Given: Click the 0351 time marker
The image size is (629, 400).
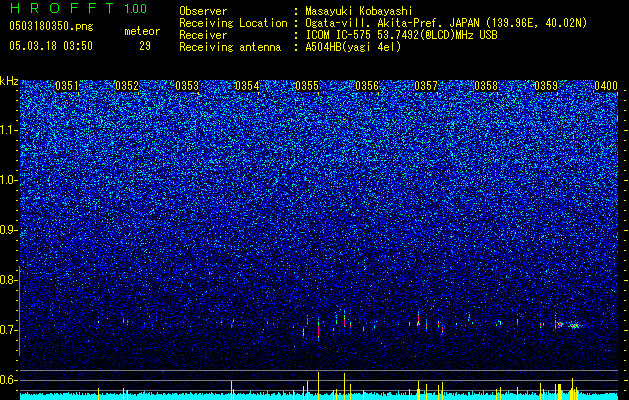Looking at the screenshot, I should pos(67,86).
